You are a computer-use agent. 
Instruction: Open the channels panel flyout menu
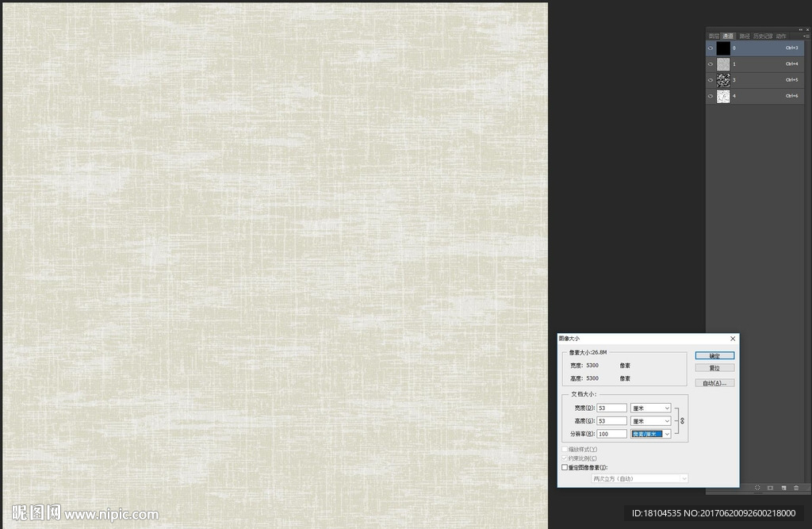click(806, 36)
